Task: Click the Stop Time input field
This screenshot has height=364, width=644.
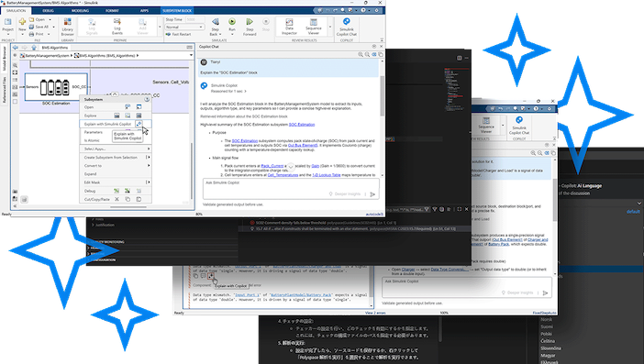Action: click(194, 19)
